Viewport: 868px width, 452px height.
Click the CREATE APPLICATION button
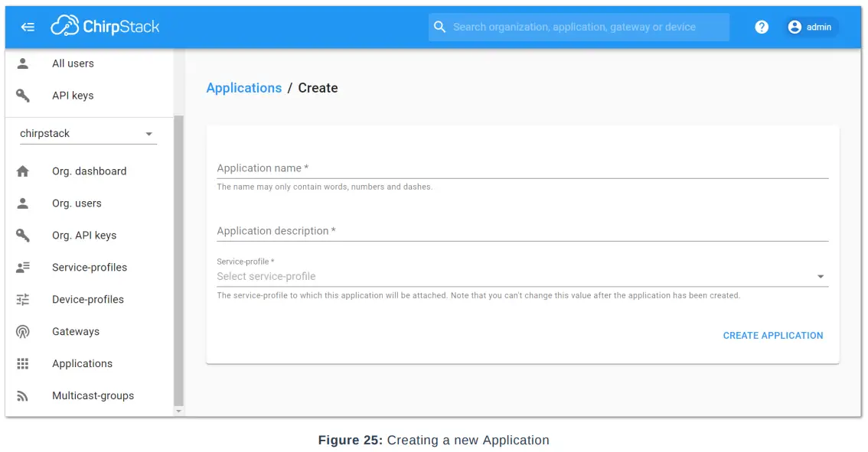(772, 335)
